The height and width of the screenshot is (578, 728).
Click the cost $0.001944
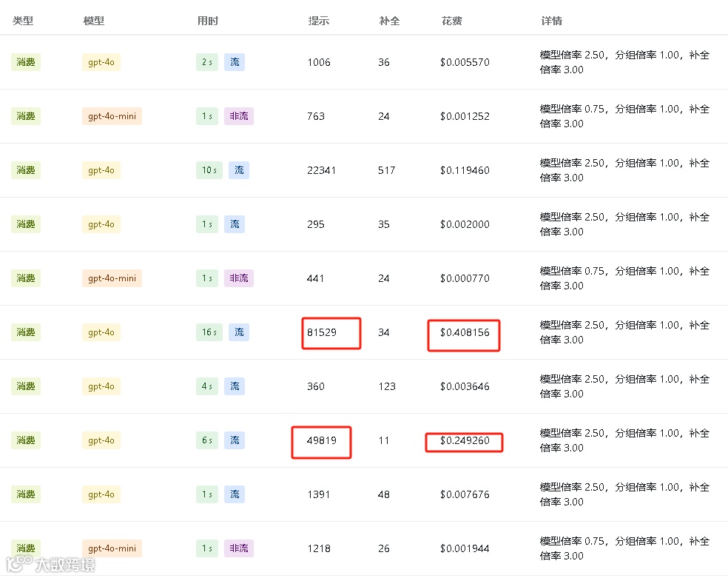[465, 548]
